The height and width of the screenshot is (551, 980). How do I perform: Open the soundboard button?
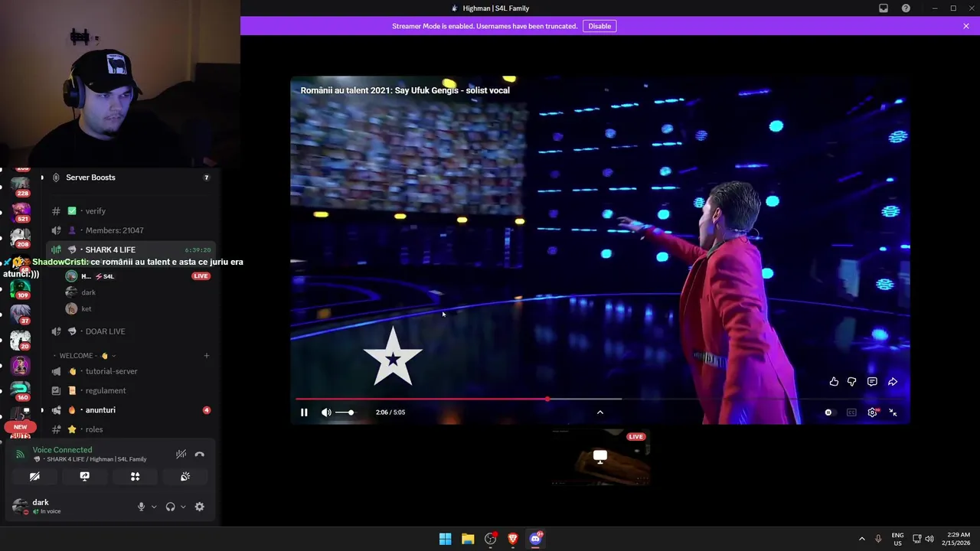click(185, 476)
